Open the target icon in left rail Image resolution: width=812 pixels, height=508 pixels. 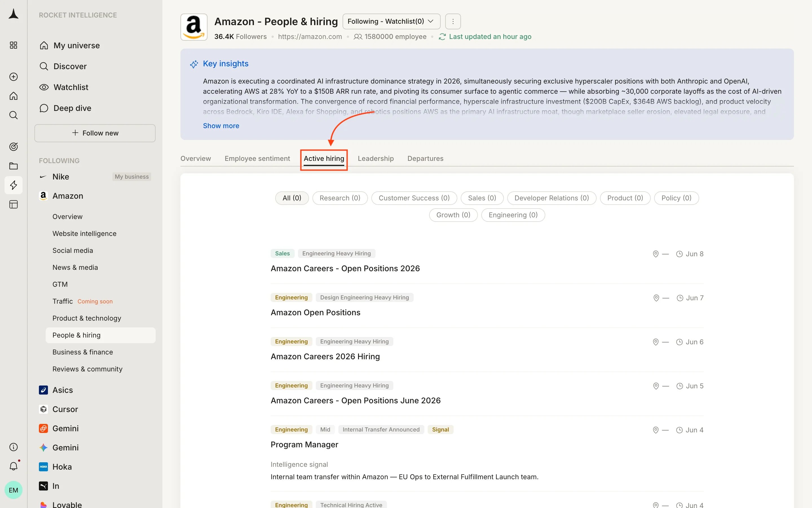(14, 147)
